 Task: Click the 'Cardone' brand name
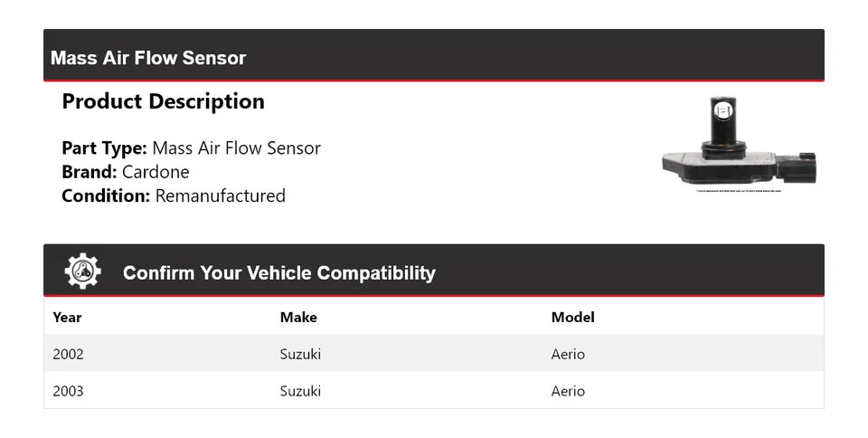click(x=156, y=172)
